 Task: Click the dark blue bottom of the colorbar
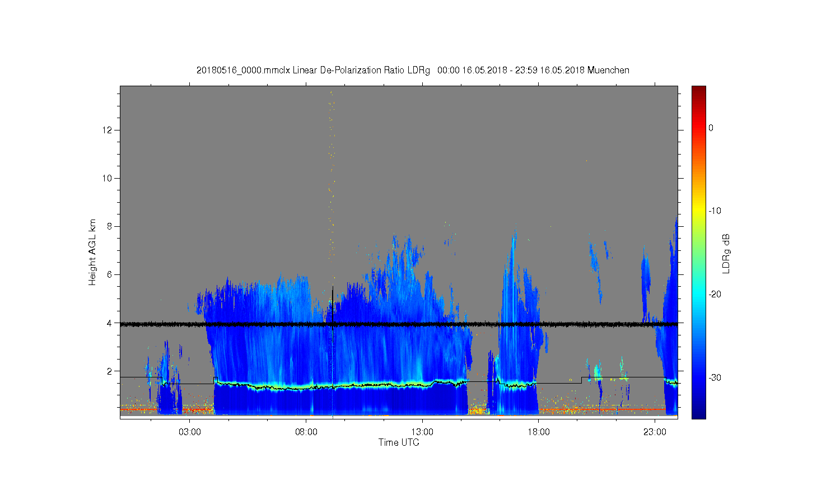[x=699, y=413]
